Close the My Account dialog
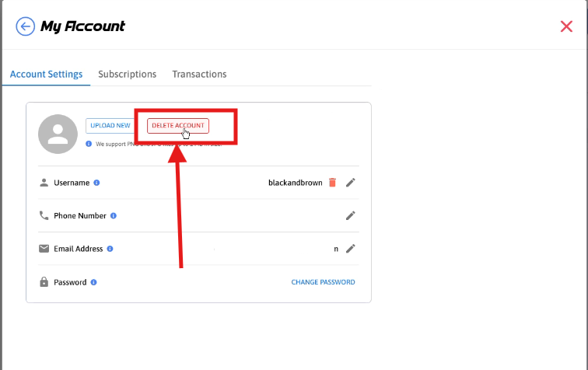 point(566,26)
